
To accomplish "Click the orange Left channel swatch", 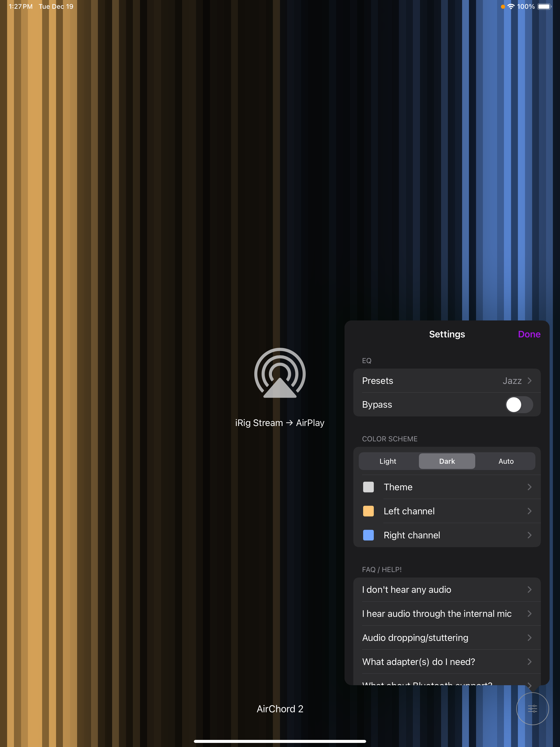I will click(x=368, y=511).
